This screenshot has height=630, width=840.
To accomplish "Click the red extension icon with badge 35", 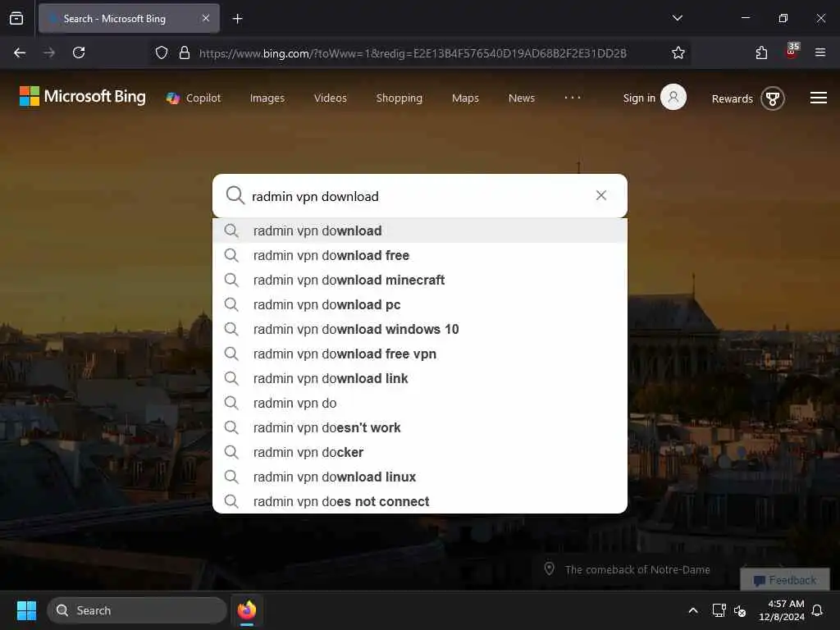I will pos(792,51).
